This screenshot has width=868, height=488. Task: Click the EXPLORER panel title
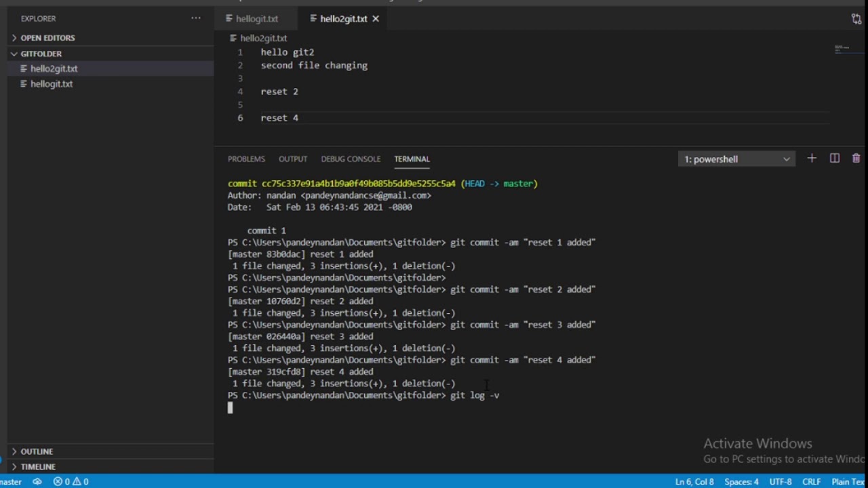(39, 18)
